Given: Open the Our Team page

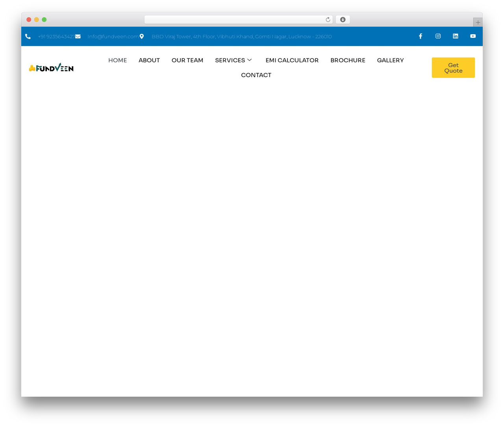Looking at the screenshot, I should tap(187, 60).
